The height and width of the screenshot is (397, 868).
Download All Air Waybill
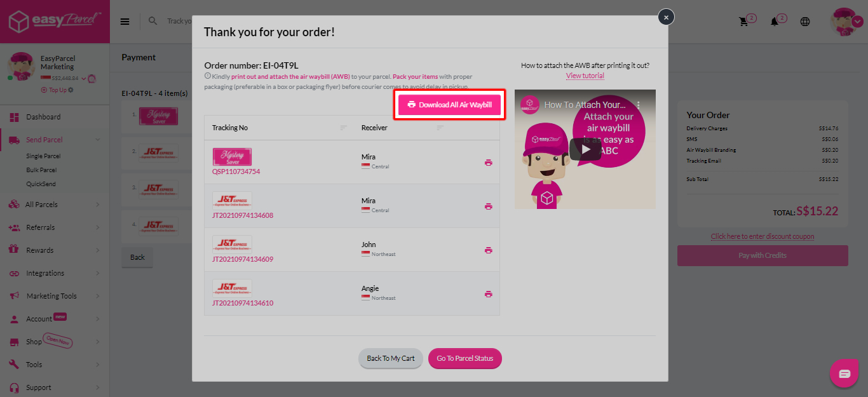coord(449,104)
